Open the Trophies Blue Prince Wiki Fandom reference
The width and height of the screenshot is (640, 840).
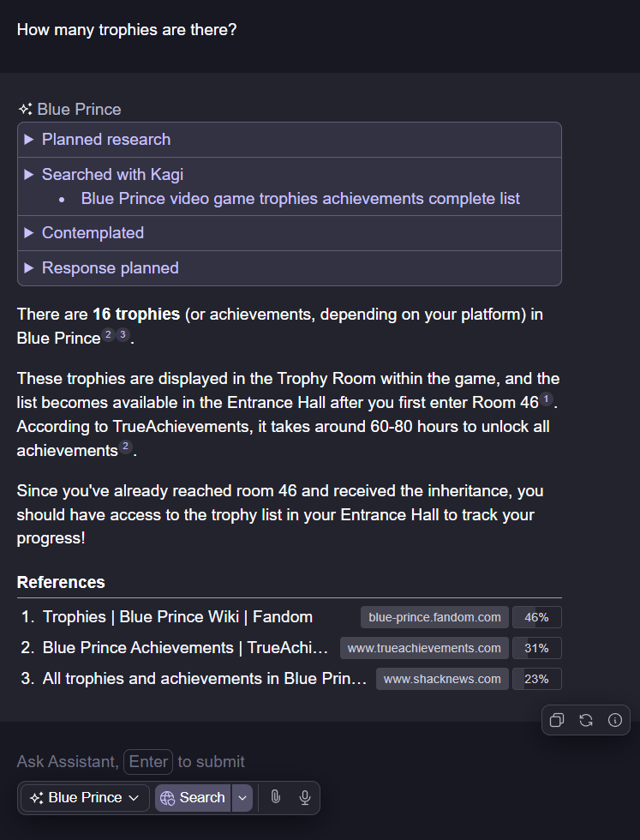(177, 617)
